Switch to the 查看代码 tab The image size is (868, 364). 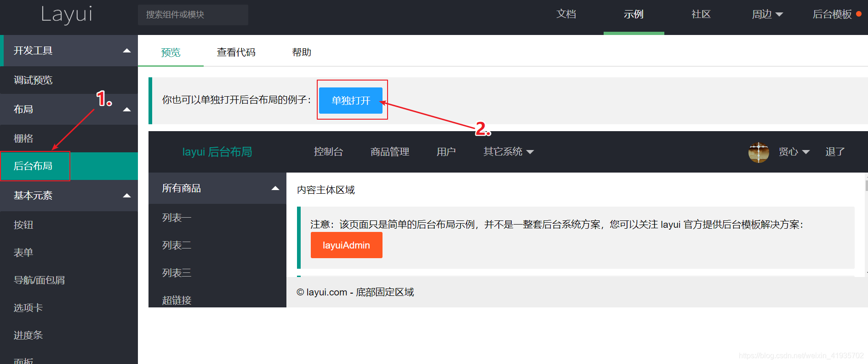[x=236, y=52]
